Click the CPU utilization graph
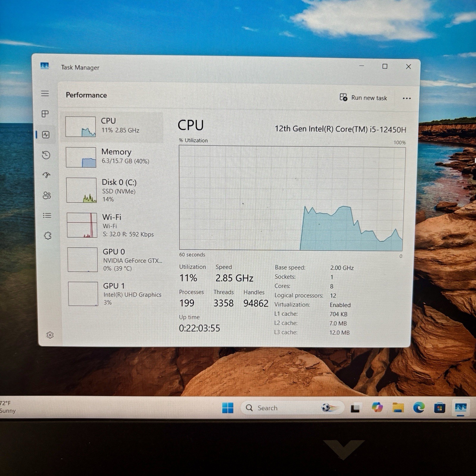Screen dimensions: 476x476 click(292, 198)
